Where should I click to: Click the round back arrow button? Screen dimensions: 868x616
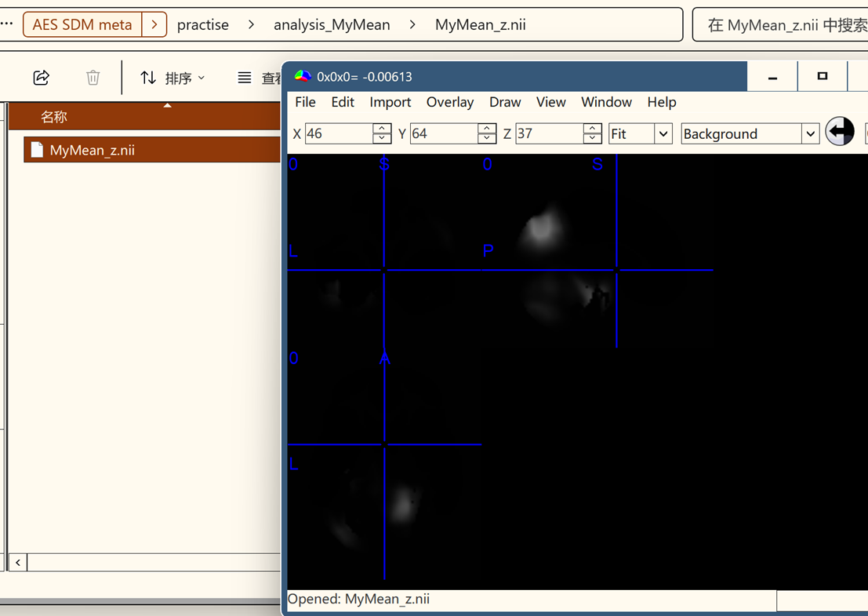coord(840,132)
